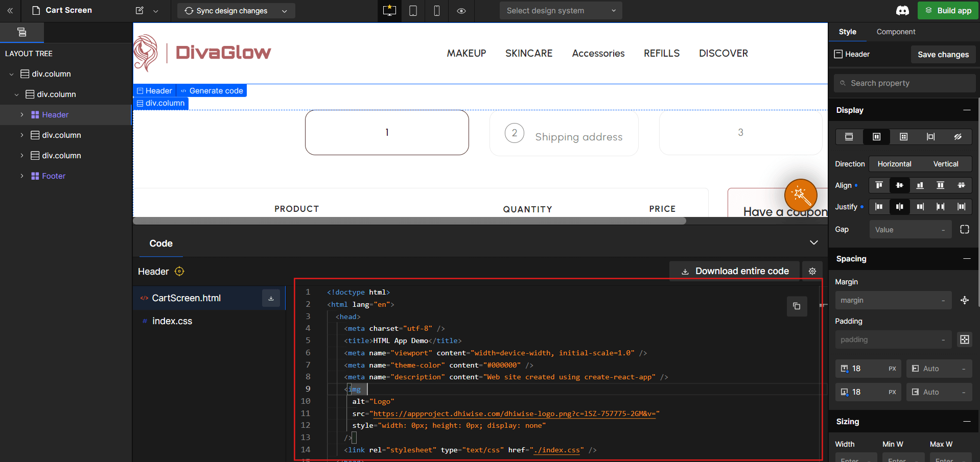Click the Build app button
The image size is (980, 462).
click(x=948, y=11)
